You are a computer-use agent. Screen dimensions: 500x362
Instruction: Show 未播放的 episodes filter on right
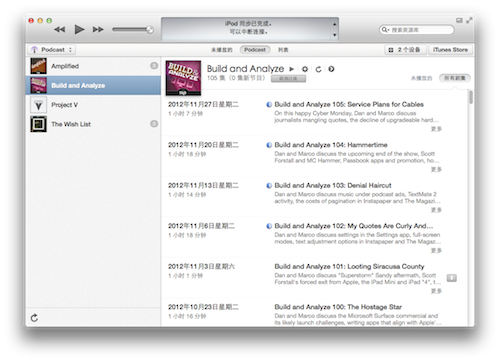421,78
